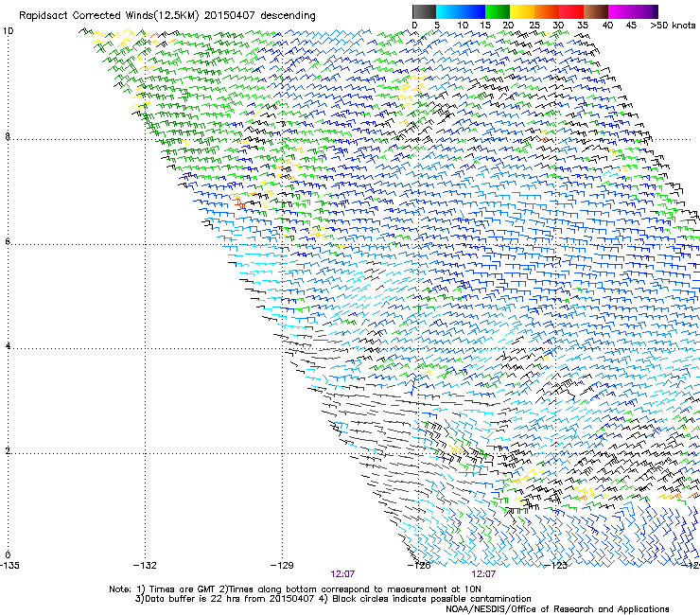Click the green 15-20 knots legend segment

(498, 11)
